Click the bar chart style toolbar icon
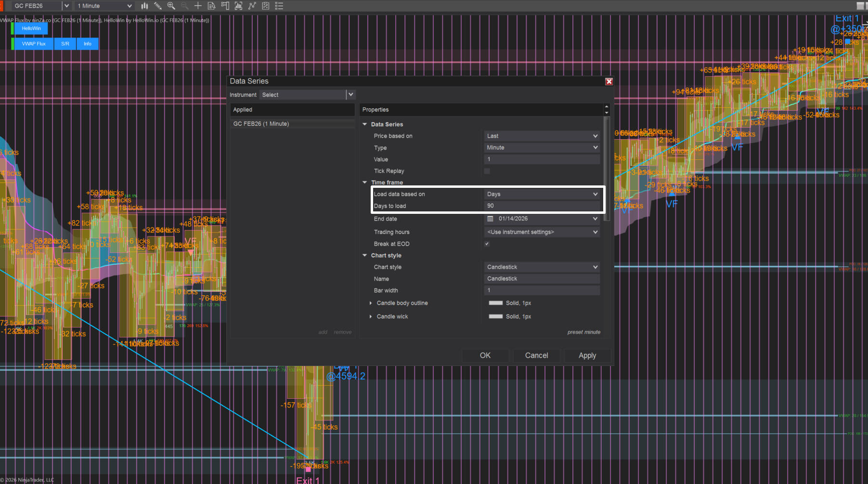The width and height of the screenshot is (868, 484). 144,6
